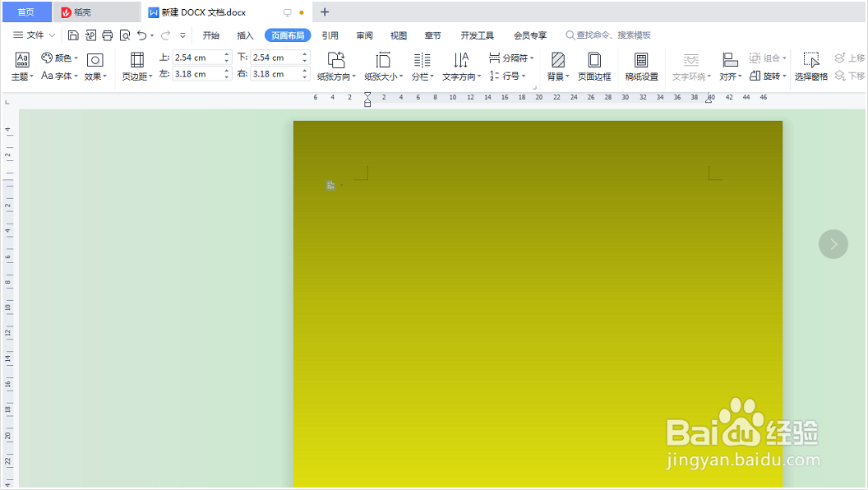This screenshot has height=490, width=868.
Task: Increase the right margin with up stepper
Action: pos(304,71)
